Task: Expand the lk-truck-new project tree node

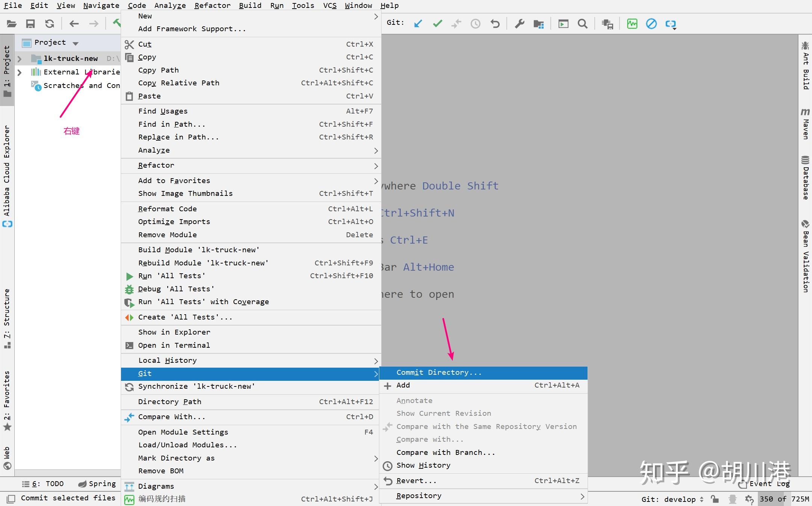Action: point(20,59)
